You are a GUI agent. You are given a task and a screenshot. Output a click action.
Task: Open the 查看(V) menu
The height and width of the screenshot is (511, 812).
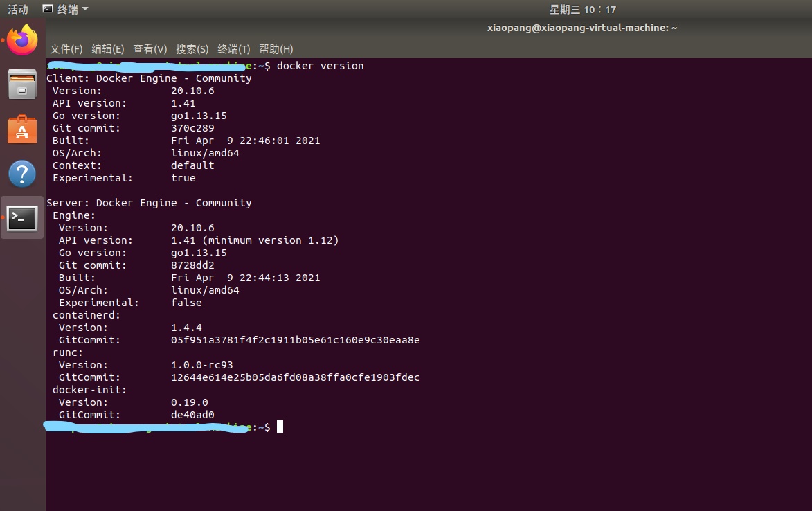point(150,48)
